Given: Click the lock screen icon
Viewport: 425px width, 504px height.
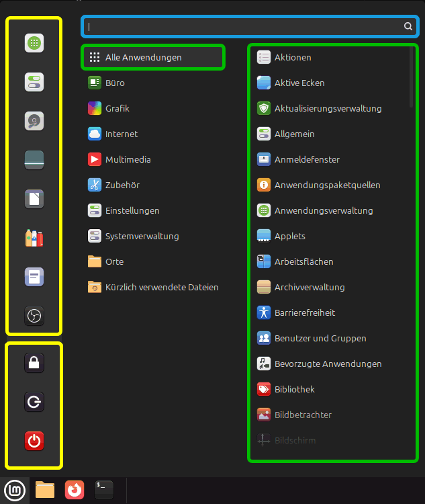Looking at the screenshot, I should pyautogui.click(x=34, y=363).
